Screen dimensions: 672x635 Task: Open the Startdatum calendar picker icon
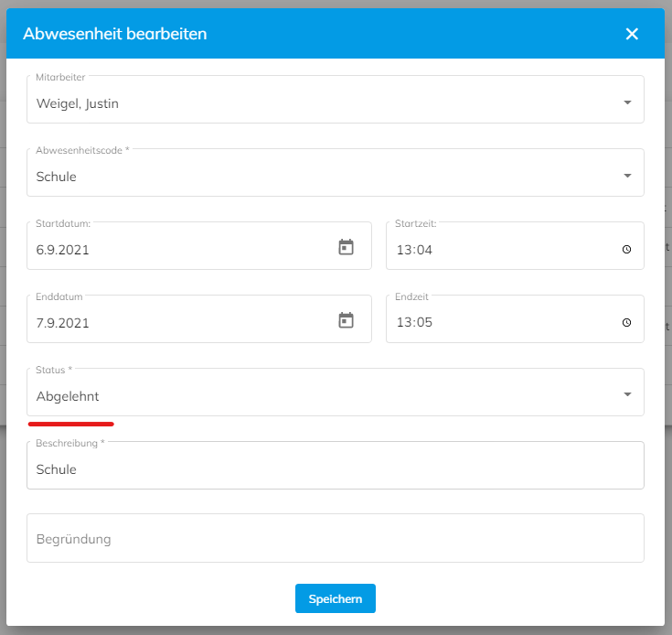346,247
